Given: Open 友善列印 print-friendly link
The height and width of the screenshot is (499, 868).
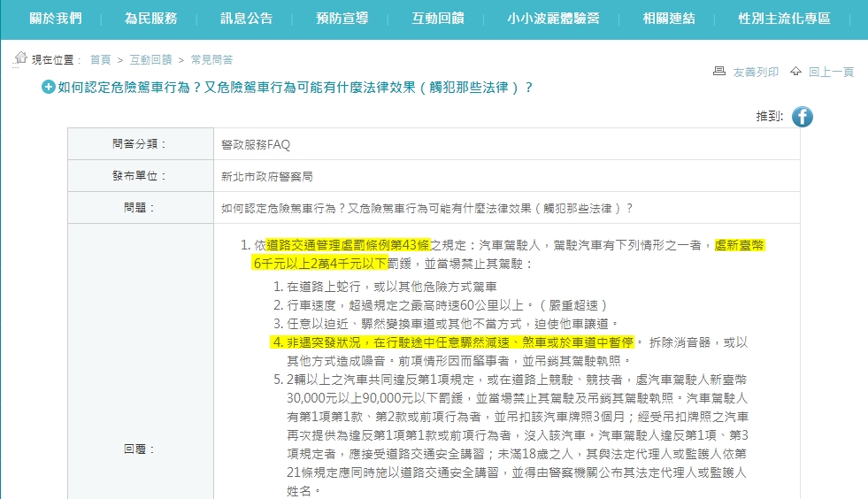Looking at the screenshot, I should (x=756, y=72).
